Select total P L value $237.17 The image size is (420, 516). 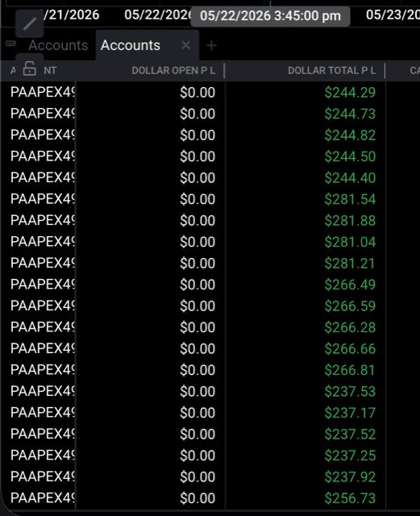350,413
